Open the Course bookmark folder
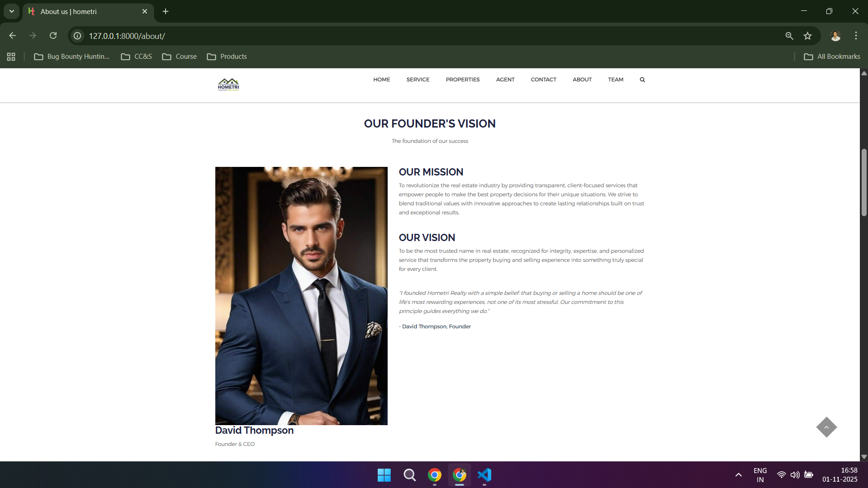The width and height of the screenshot is (868, 488). 180,57
